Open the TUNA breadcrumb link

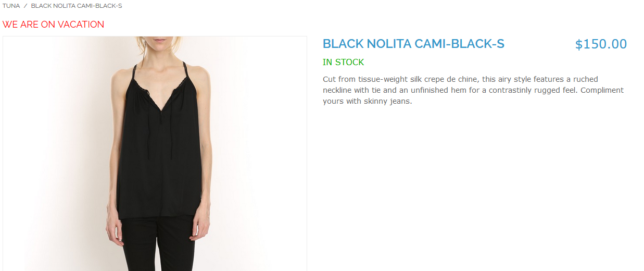11,6
